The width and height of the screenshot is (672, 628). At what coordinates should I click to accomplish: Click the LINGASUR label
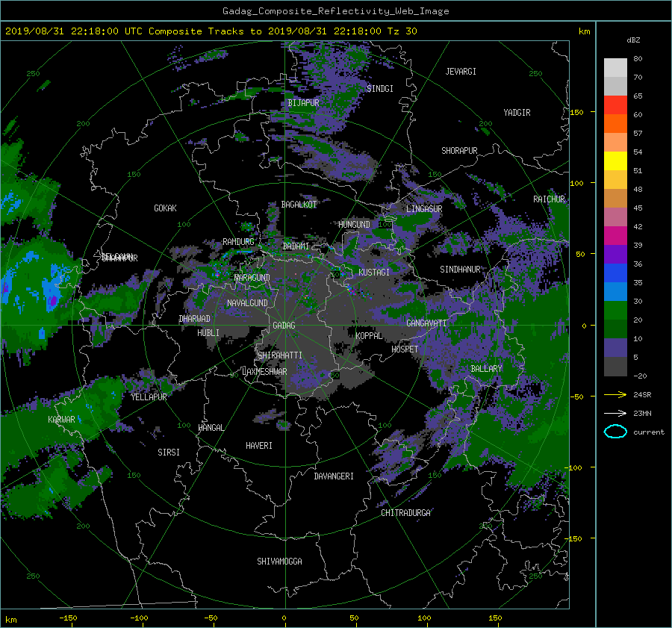coord(424,209)
